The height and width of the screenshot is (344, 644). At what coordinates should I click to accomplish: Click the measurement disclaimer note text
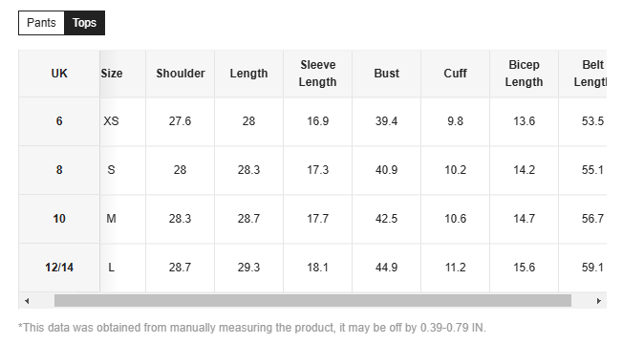click(x=252, y=328)
